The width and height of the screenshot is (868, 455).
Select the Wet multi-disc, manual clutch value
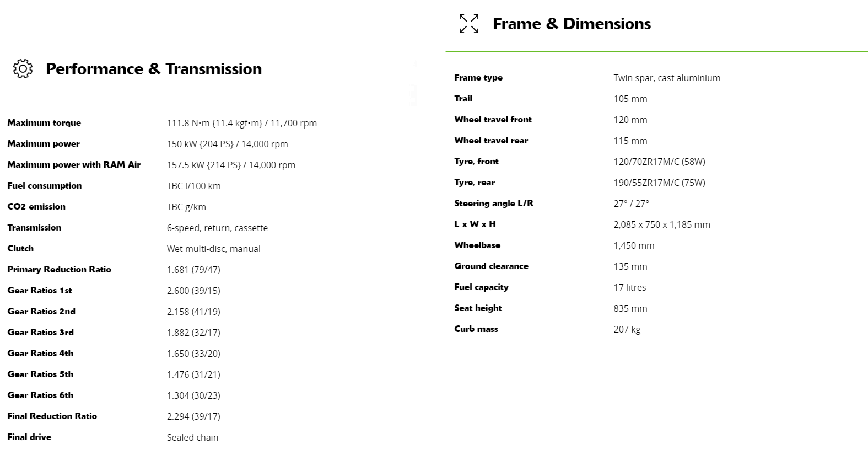[213, 249]
